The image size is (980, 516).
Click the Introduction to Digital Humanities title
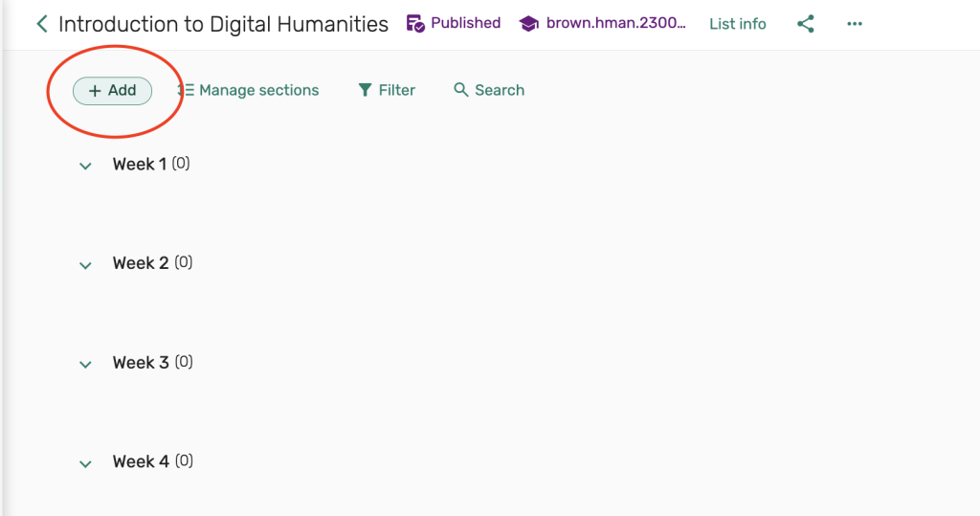223,24
